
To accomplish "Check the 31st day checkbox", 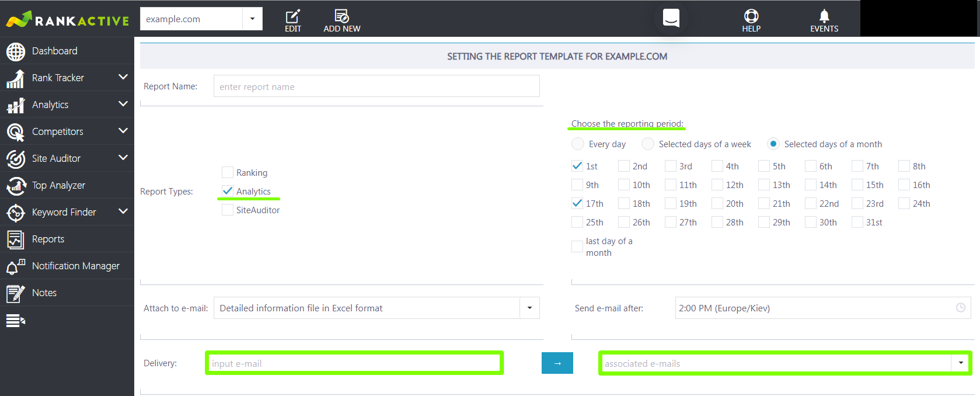I will pos(857,222).
